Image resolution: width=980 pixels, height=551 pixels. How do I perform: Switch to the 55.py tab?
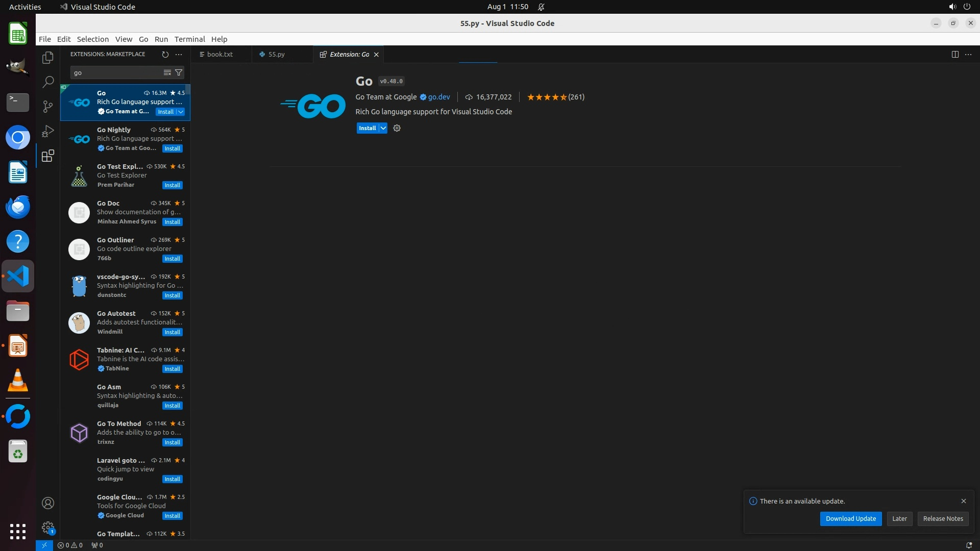coord(276,54)
